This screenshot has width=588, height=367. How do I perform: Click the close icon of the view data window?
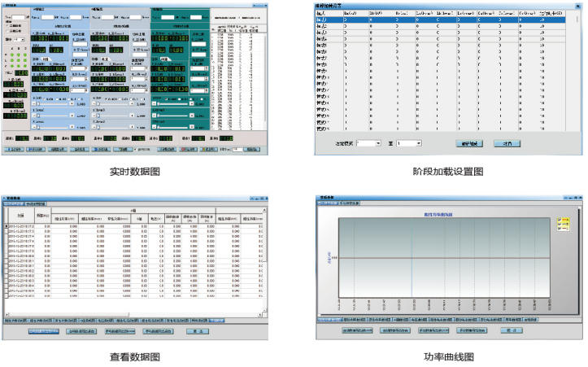[x=266, y=198]
